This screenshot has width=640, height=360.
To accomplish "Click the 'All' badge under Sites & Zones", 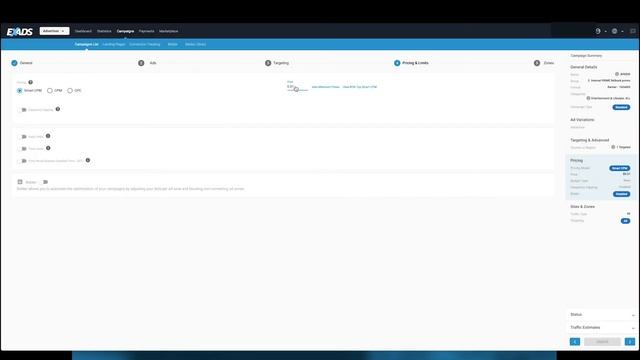I will click(625, 221).
